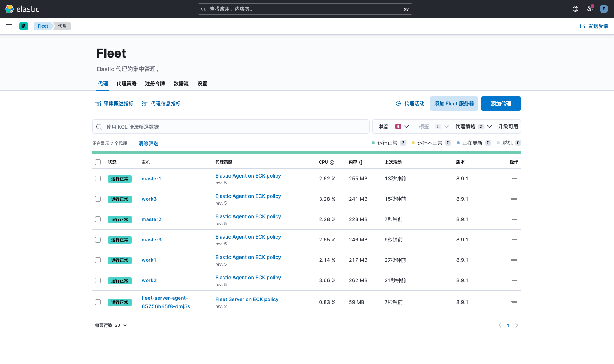Select the work1 agent checkbox
This screenshot has width=614, height=364.
[98, 260]
